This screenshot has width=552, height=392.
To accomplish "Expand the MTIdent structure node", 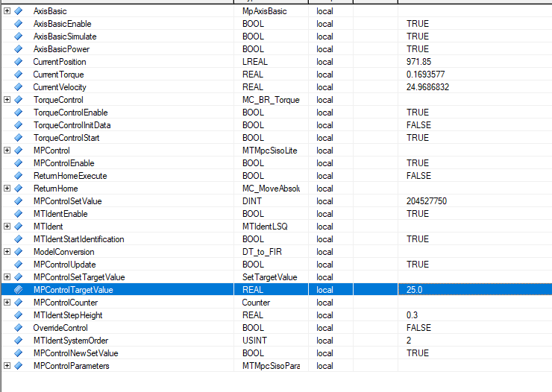I will tap(7, 226).
